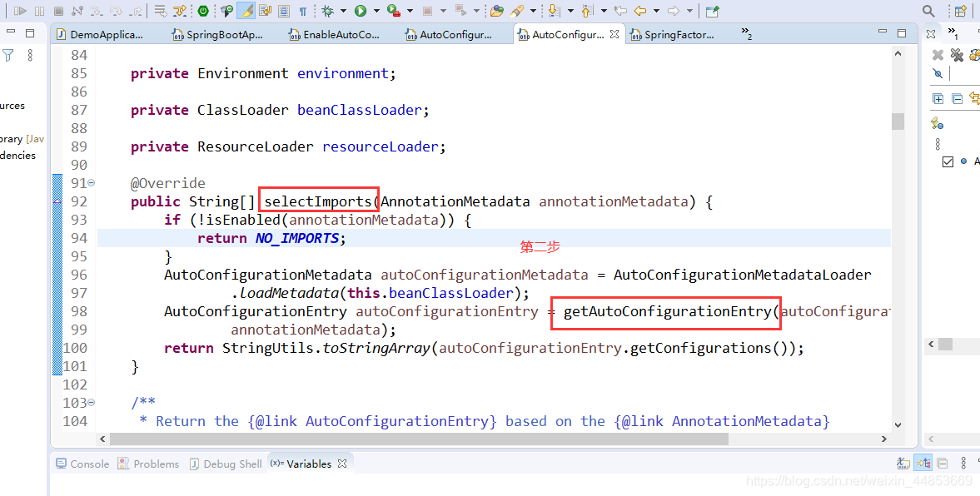This screenshot has height=496, width=980.
Task: Click the Back navigation arrow
Action: click(640, 11)
